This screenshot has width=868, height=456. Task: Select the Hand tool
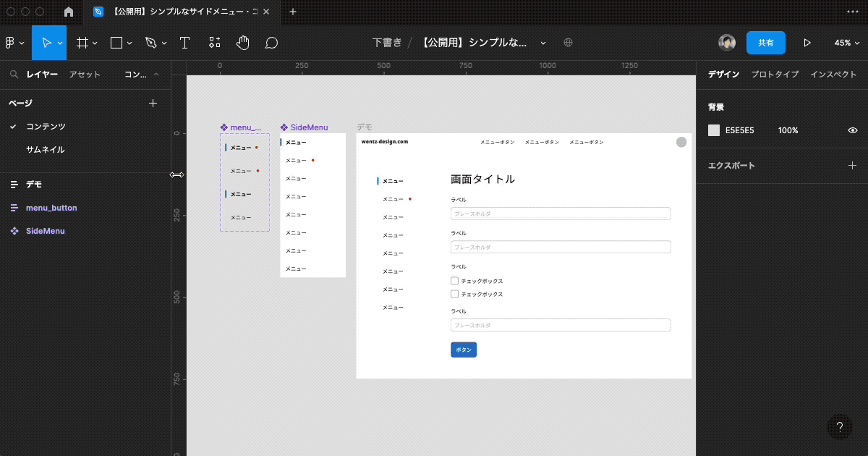tap(242, 43)
